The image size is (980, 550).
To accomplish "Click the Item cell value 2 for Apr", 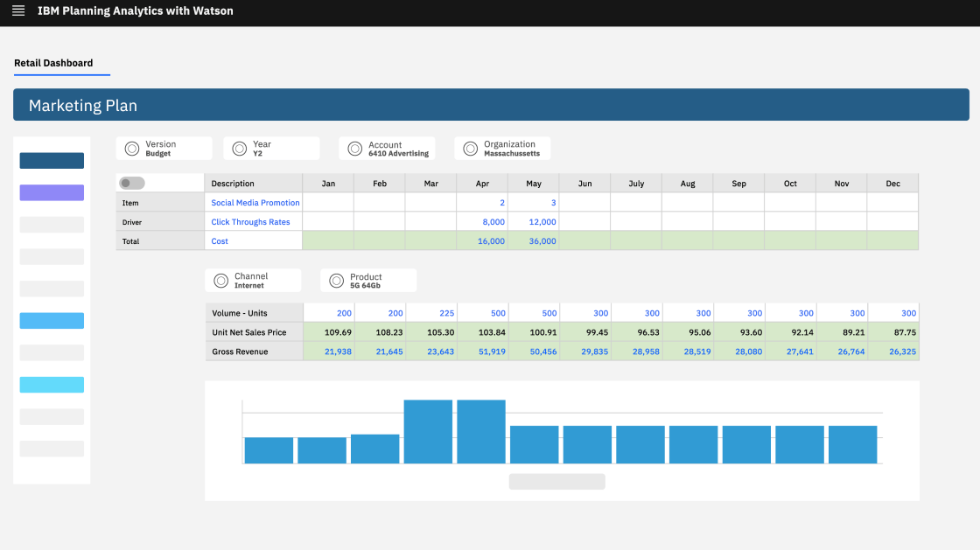I will [482, 203].
